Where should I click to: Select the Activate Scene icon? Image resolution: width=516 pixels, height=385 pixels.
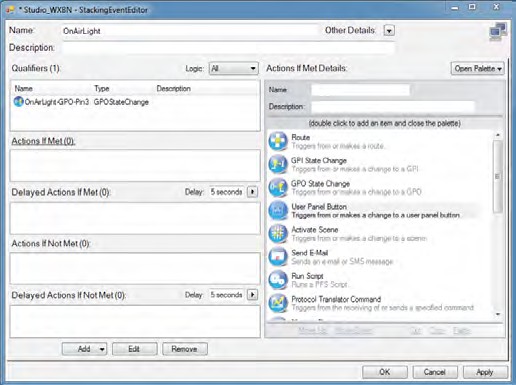pos(278,233)
